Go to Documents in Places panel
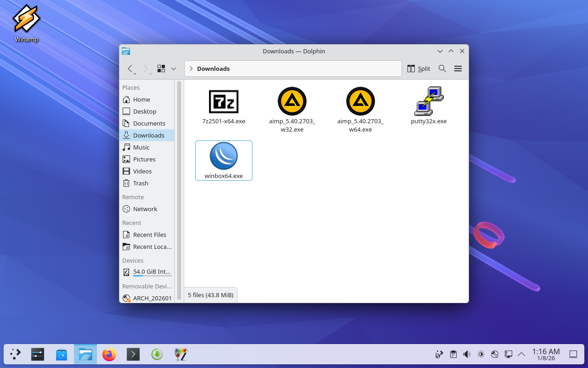 pyautogui.click(x=149, y=123)
